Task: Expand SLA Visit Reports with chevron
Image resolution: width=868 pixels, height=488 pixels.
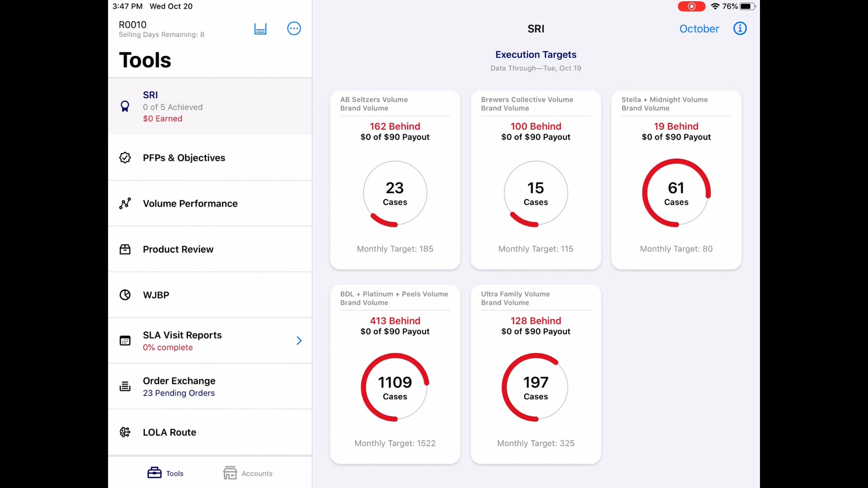Action: pyautogui.click(x=299, y=340)
